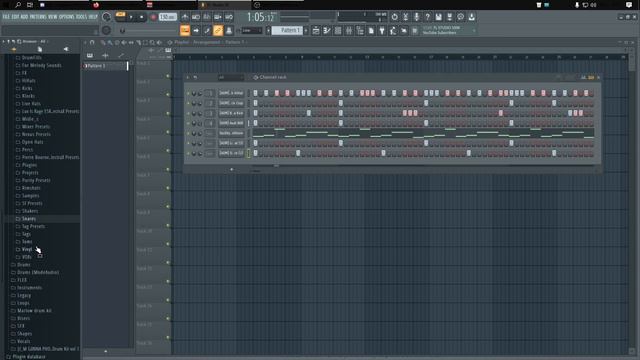
Task: Click the speech-bubble icon in top toolbar
Action: pyautogui.click(x=460, y=17)
